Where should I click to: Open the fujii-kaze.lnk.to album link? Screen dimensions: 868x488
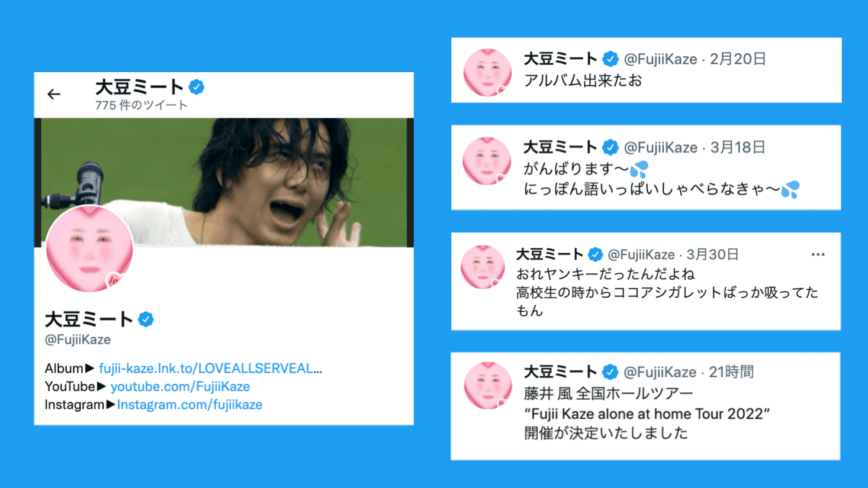pos(210,369)
